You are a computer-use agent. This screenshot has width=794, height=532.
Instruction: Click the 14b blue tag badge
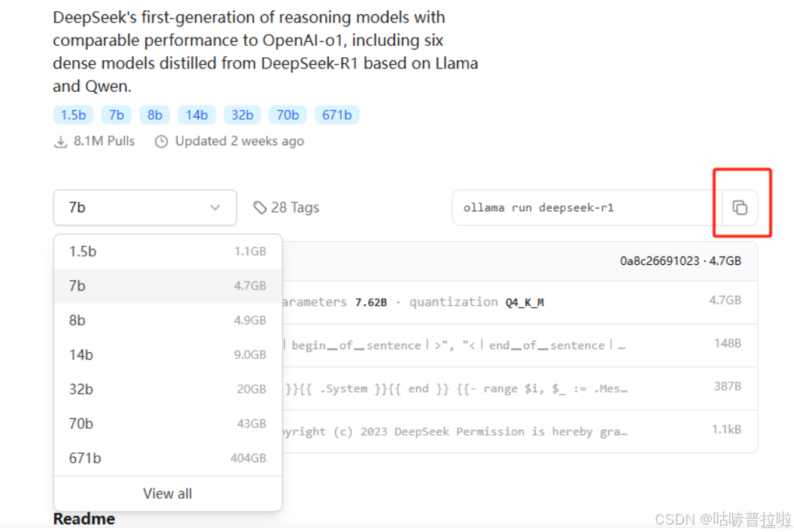point(196,115)
